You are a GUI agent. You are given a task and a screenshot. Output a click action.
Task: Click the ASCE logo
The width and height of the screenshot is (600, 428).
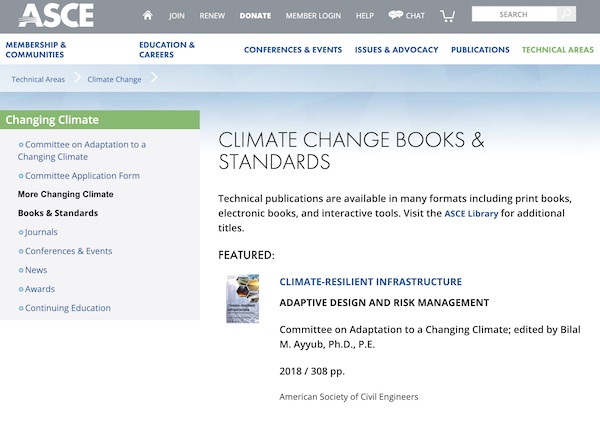tap(56, 15)
